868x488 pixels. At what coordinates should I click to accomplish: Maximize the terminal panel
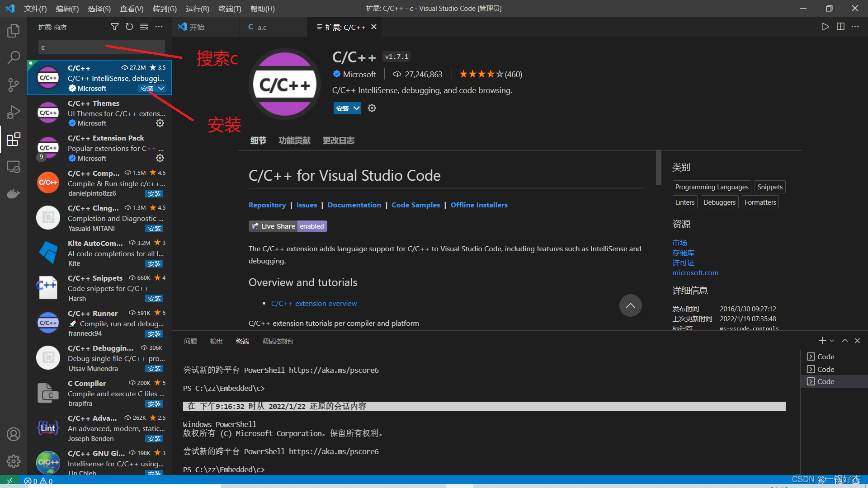coord(844,341)
